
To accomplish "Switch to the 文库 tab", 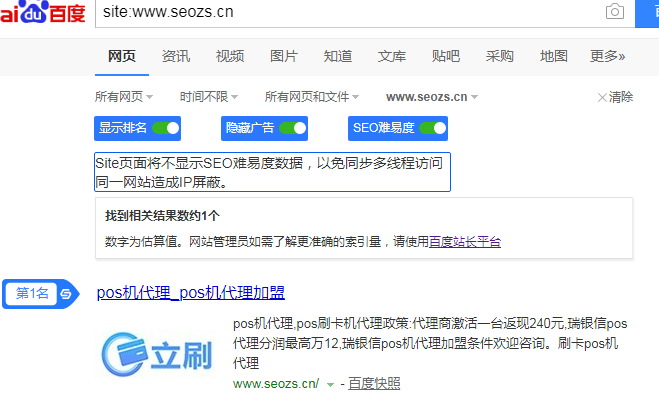I will [x=392, y=56].
